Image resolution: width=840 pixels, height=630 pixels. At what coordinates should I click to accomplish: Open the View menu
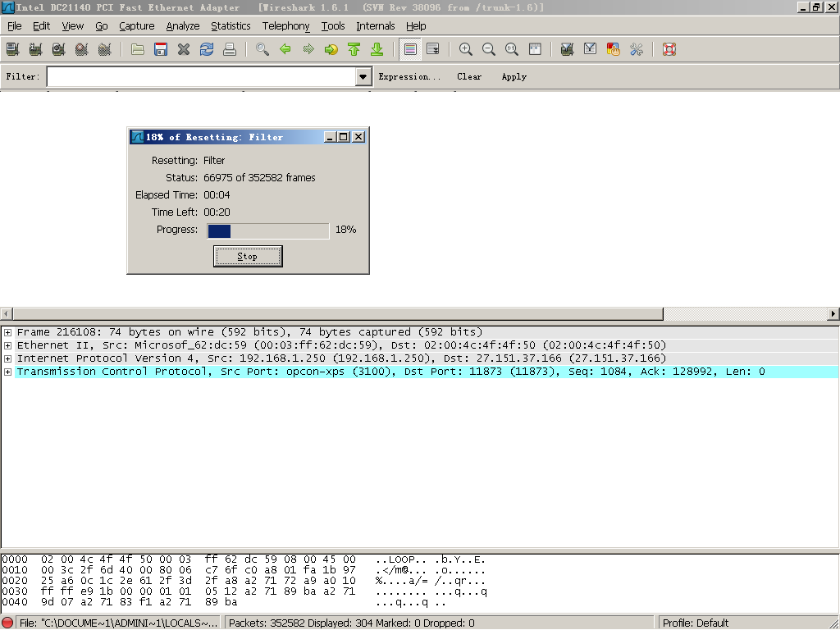[x=73, y=25]
